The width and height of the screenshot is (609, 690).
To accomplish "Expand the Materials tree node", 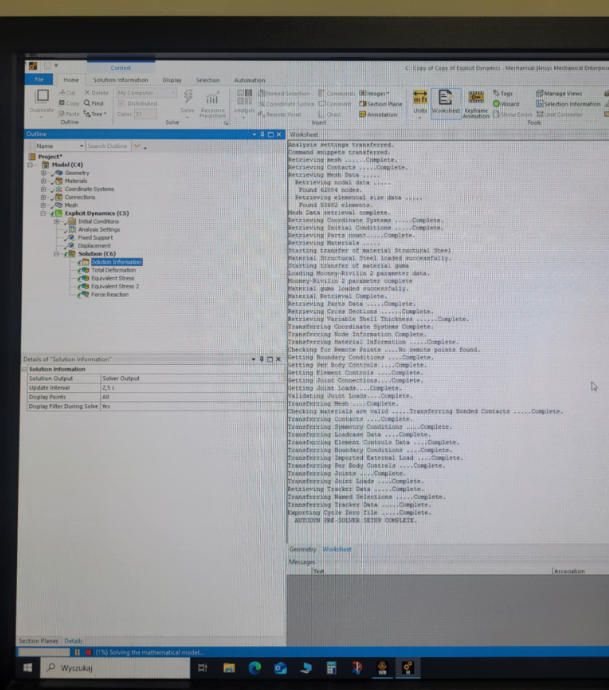I will tap(44, 181).
